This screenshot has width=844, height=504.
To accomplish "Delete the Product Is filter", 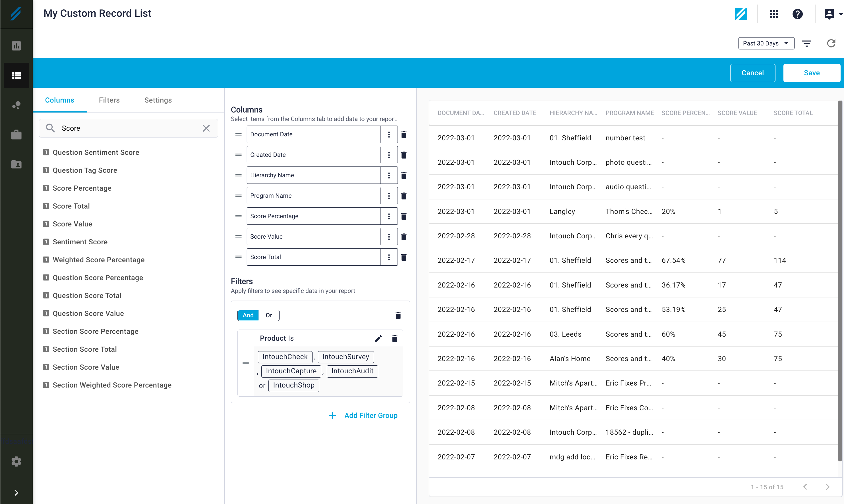I will (395, 338).
